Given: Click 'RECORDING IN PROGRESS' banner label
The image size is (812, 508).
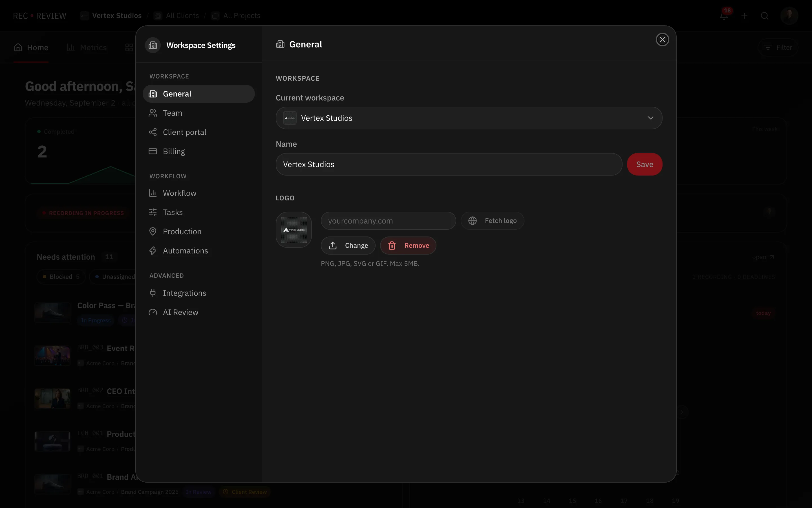Looking at the screenshot, I should tap(83, 213).
